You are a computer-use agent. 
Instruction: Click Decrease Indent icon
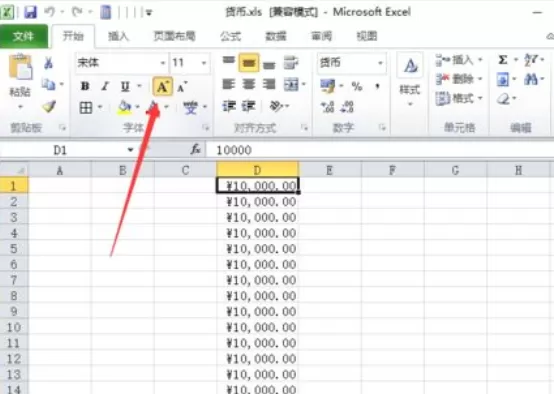pos(229,106)
